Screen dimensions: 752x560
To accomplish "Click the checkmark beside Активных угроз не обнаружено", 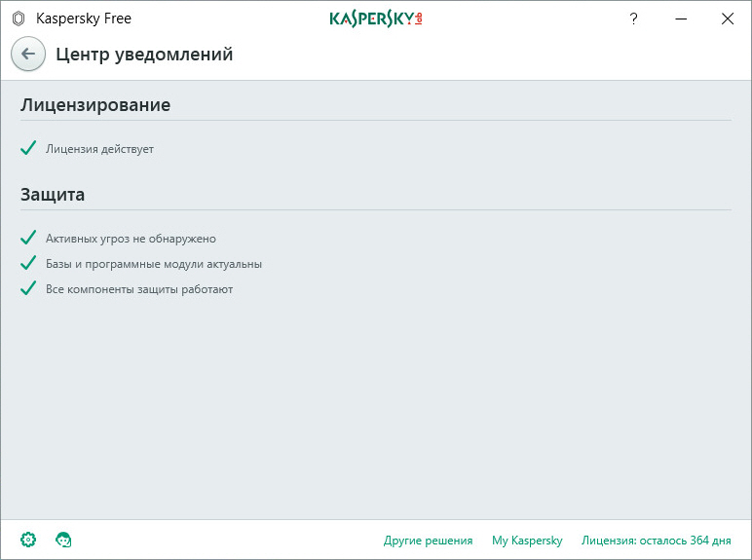I will 28,238.
